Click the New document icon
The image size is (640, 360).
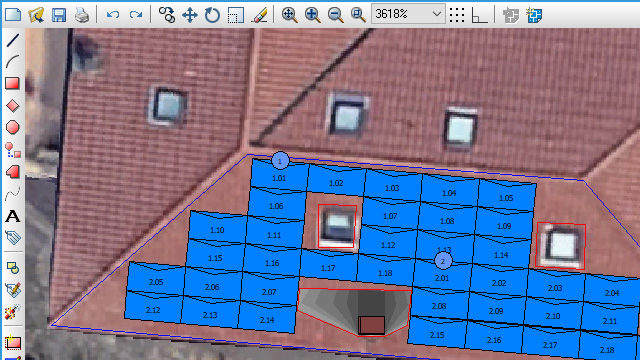click(x=13, y=15)
